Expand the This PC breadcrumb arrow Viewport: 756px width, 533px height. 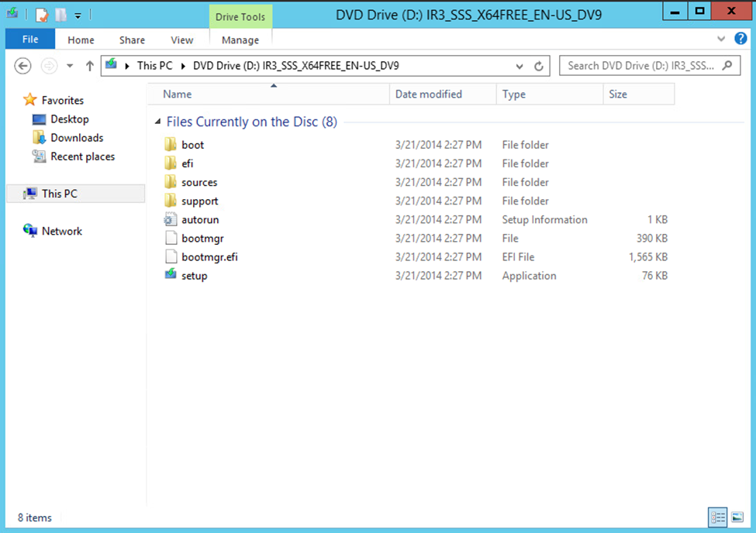click(x=183, y=66)
